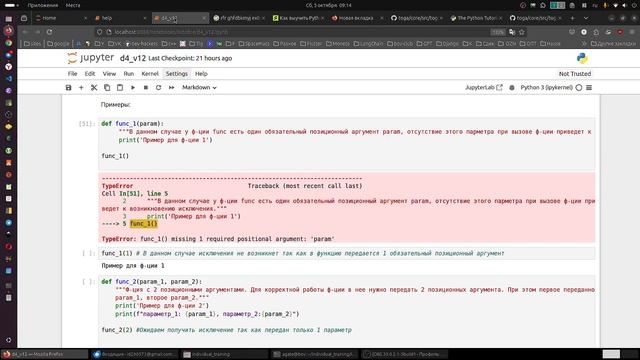Click the debugger bug icon
Viewport: 640px width, 360px height.
[x=512, y=87]
